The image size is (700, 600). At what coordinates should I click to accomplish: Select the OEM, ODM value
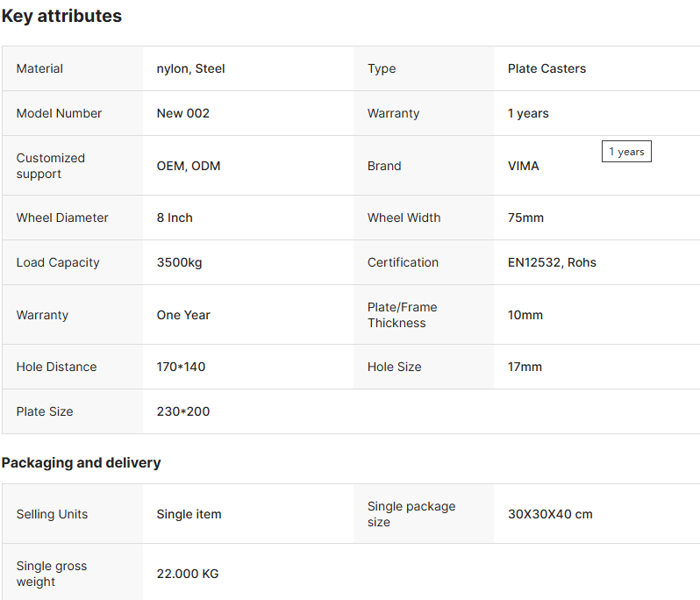point(189,166)
